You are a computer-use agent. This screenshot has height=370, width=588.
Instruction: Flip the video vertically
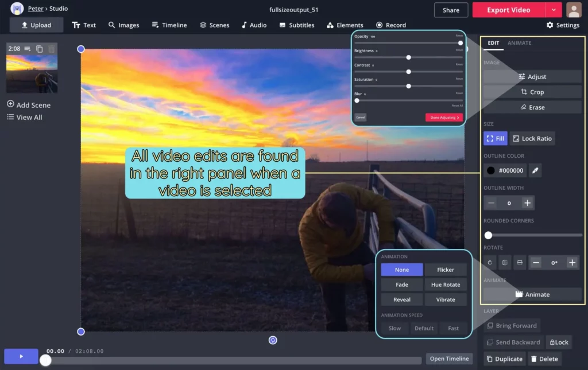pyautogui.click(x=520, y=263)
